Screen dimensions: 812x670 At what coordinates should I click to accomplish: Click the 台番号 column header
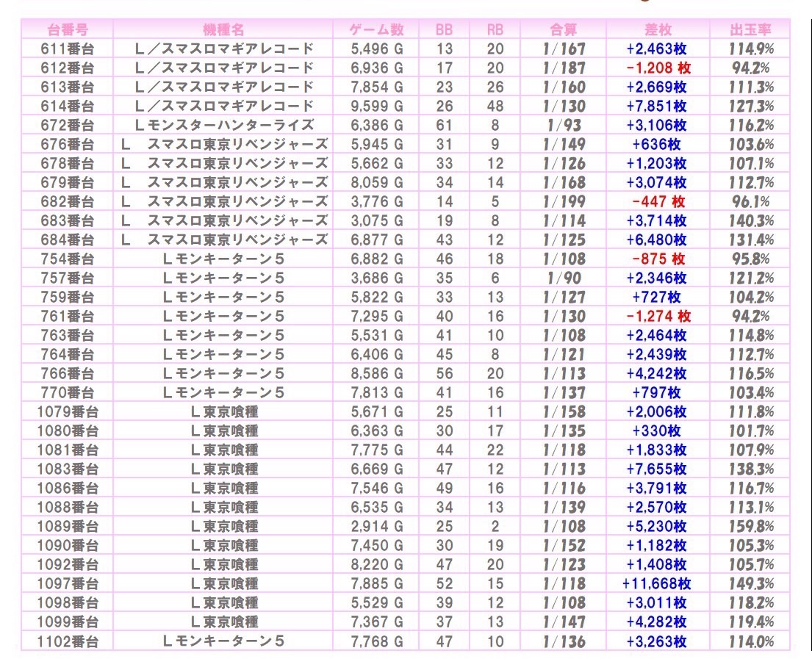coord(68,30)
